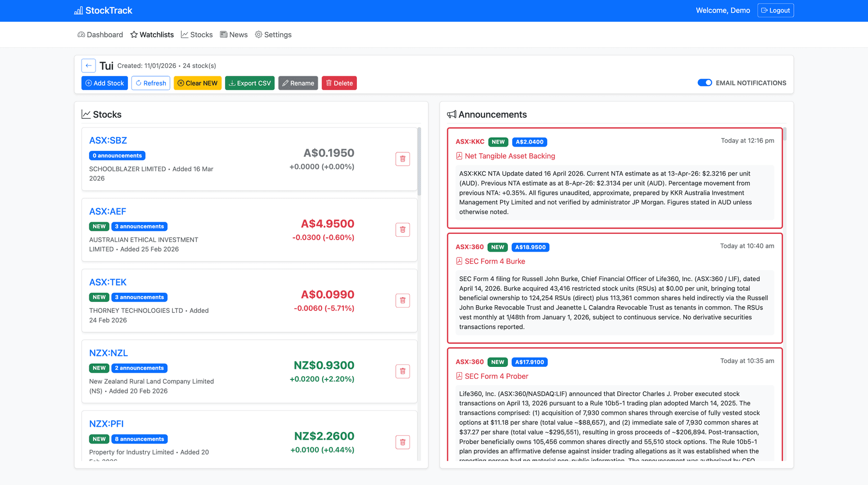The width and height of the screenshot is (868, 485).
Task: Click the A$4.9500 price of ASX:AEF
Action: 327,224
